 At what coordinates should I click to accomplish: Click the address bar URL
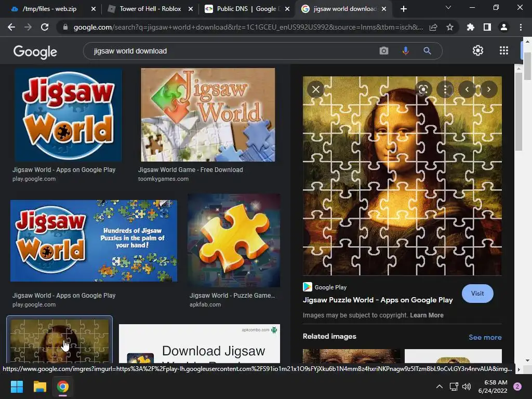click(248, 27)
